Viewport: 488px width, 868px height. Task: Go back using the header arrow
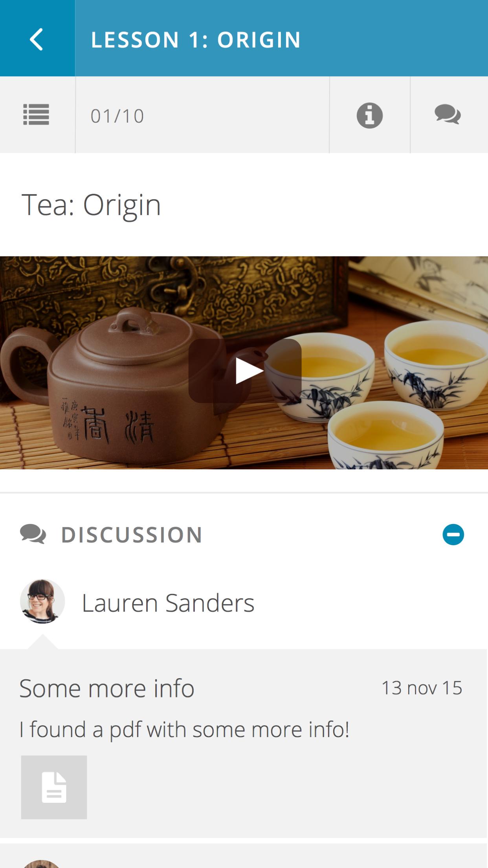point(37,39)
